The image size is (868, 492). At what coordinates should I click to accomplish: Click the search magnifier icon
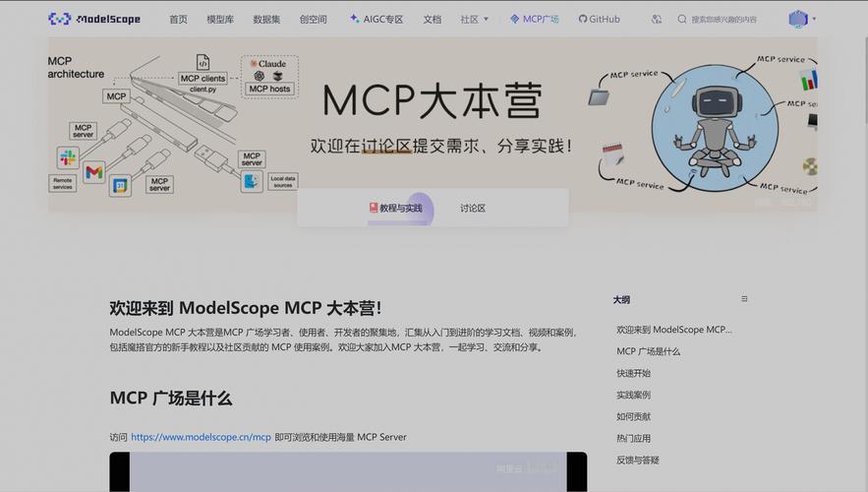point(682,20)
